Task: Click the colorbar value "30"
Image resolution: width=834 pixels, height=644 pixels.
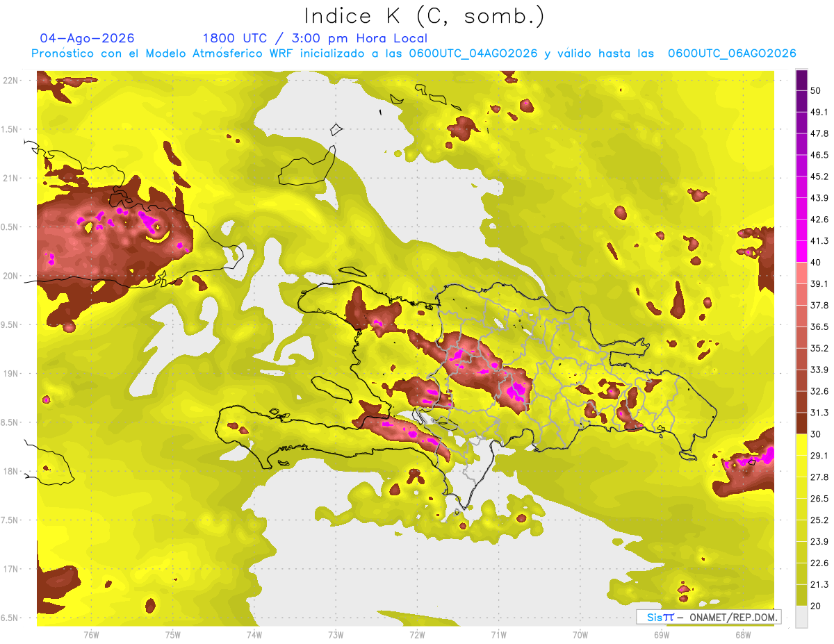Action: point(816,434)
